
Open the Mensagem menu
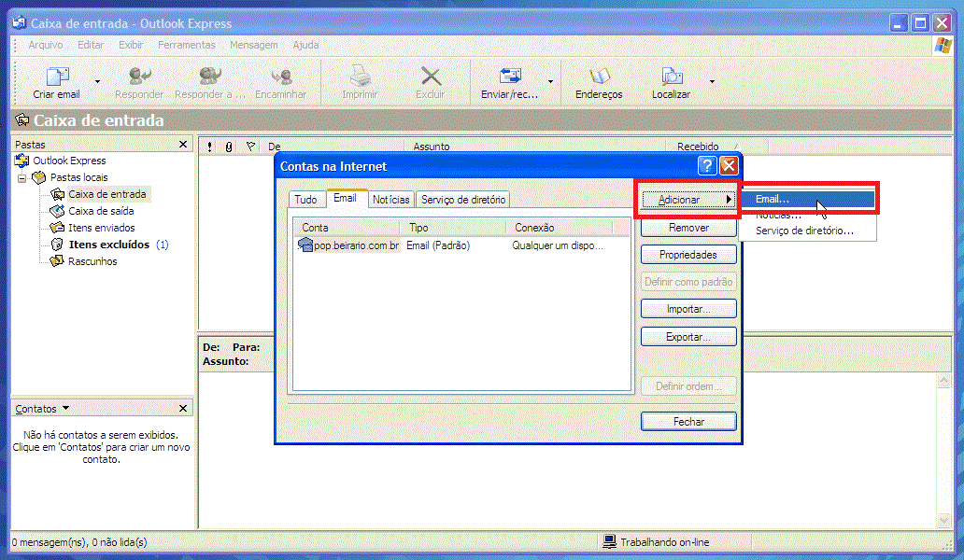(253, 45)
